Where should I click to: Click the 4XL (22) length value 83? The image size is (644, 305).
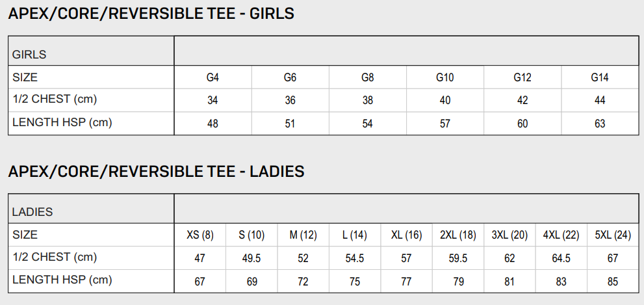pyautogui.click(x=561, y=282)
